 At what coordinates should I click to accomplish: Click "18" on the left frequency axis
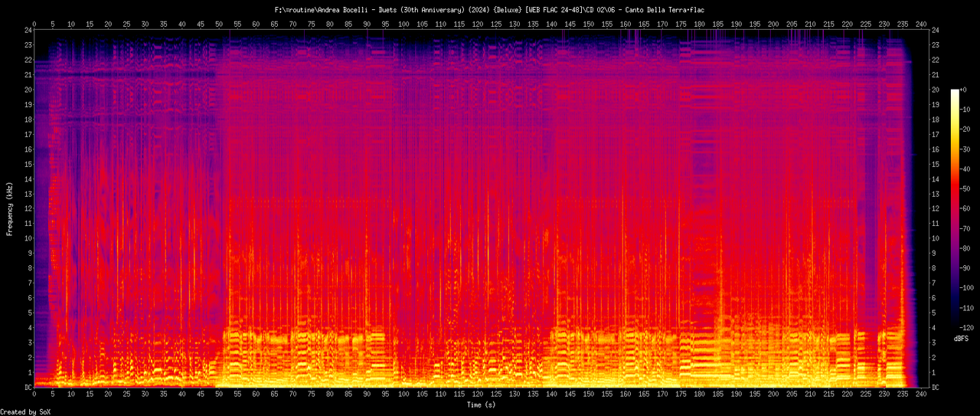(x=28, y=120)
